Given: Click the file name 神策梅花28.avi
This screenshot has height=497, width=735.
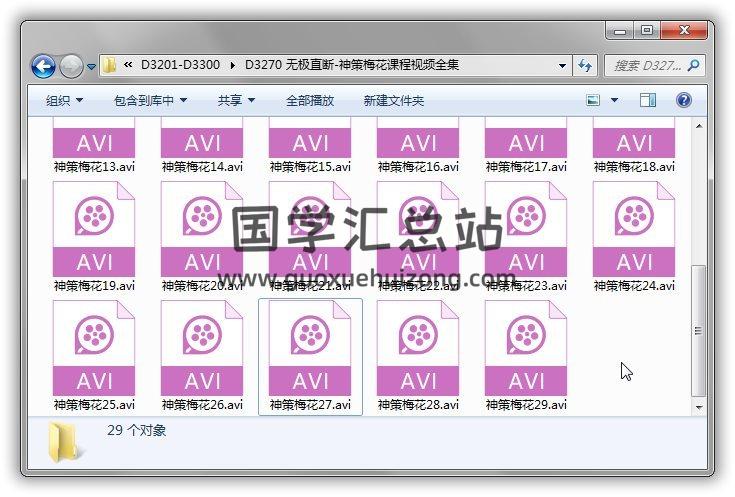Looking at the screenshot, I should (418, 405).
